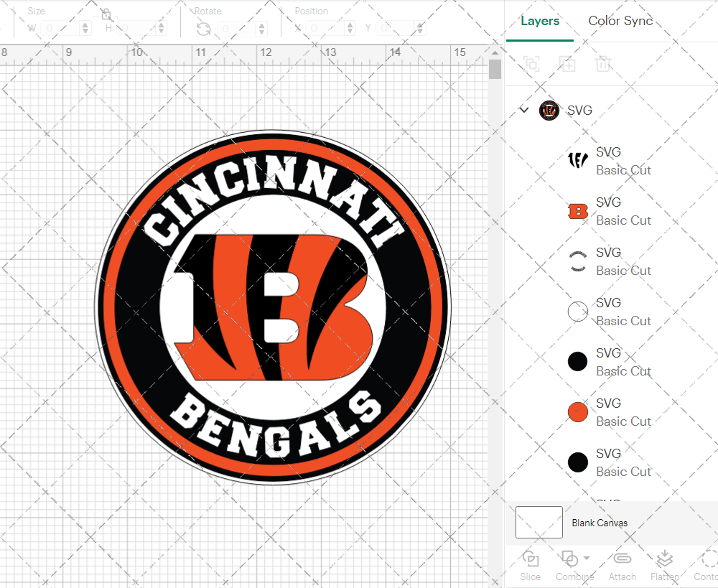The image size is (718, 588).
Task: Click the Combine tool icon
Action: point(569,559)
